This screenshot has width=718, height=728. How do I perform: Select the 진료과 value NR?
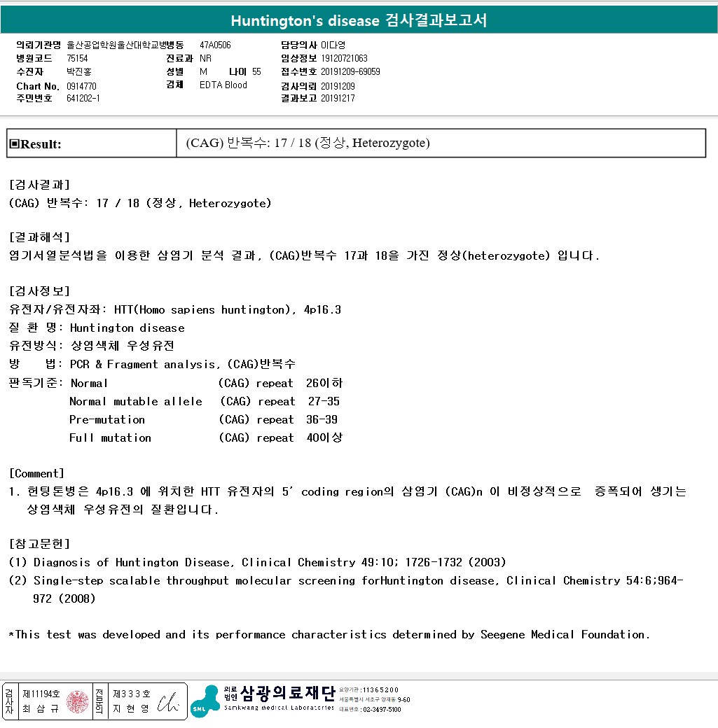[205, 59]
